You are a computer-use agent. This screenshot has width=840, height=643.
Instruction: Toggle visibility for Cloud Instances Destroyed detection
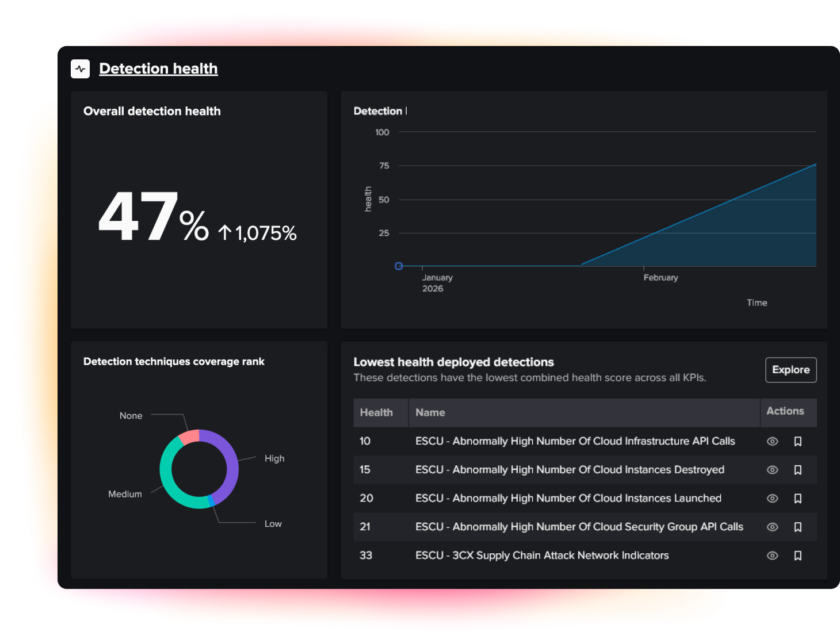click(772, 470)
